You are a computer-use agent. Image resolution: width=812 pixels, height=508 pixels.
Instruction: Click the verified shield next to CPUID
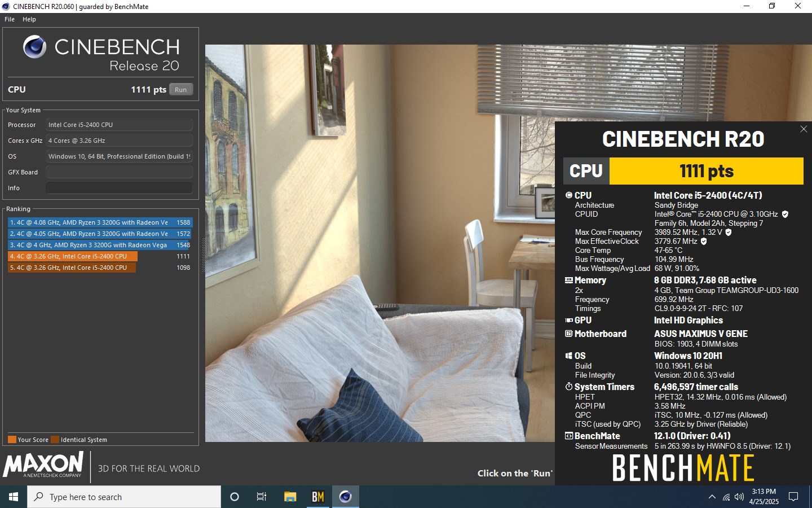click(x=785, y=214)
